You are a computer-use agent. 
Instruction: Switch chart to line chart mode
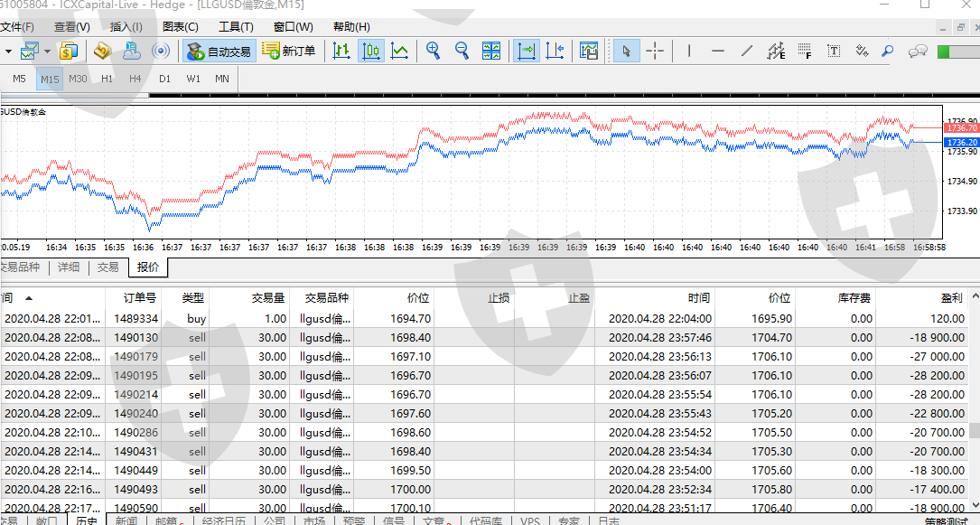pos(399,51)
